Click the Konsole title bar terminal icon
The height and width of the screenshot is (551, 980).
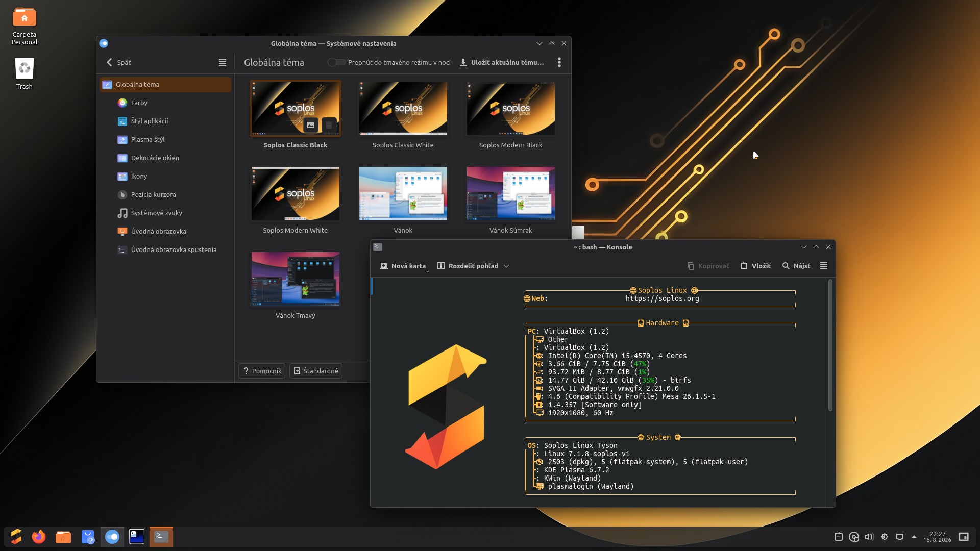click(378, 247)
